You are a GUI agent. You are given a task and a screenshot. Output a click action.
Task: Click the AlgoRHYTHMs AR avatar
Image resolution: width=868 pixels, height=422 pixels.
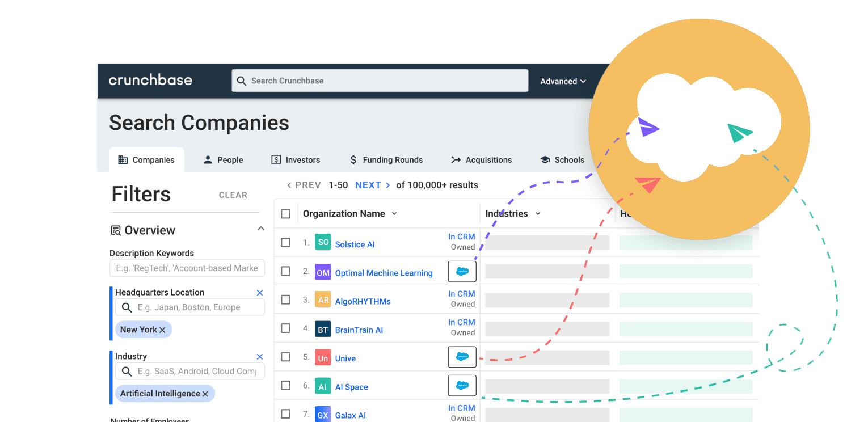click(323, 300)
